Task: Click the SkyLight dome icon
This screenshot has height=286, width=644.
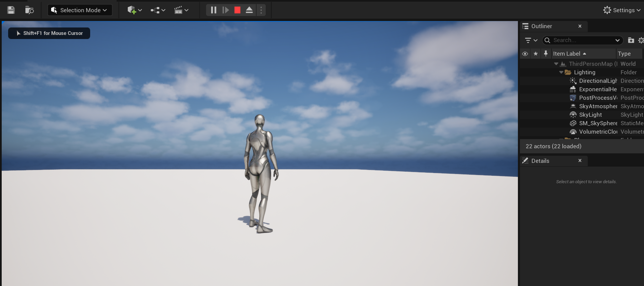Action: click(x=573, y=115)
